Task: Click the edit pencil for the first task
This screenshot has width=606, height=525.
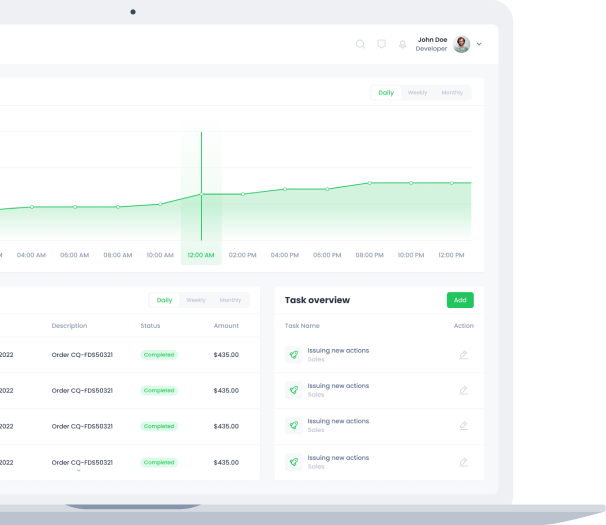Action: point(463,355)
